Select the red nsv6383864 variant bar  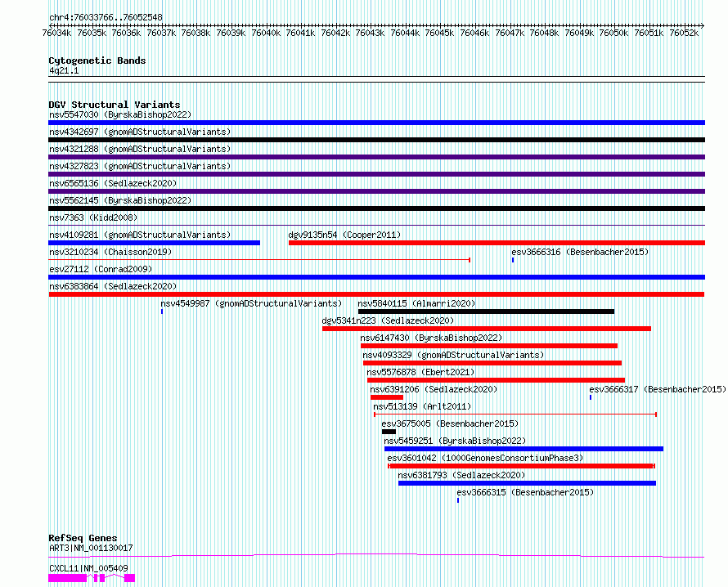376,294
